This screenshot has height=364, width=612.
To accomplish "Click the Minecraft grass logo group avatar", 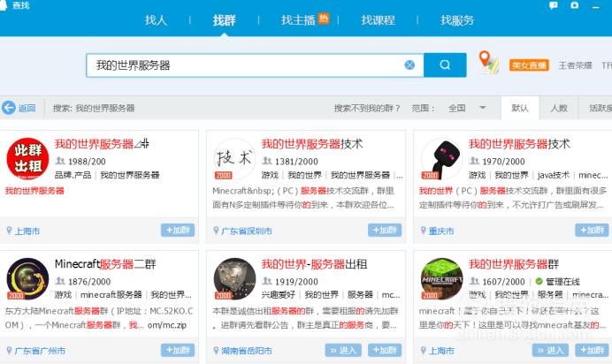I will pyautogui.click(x=442, y=278).
